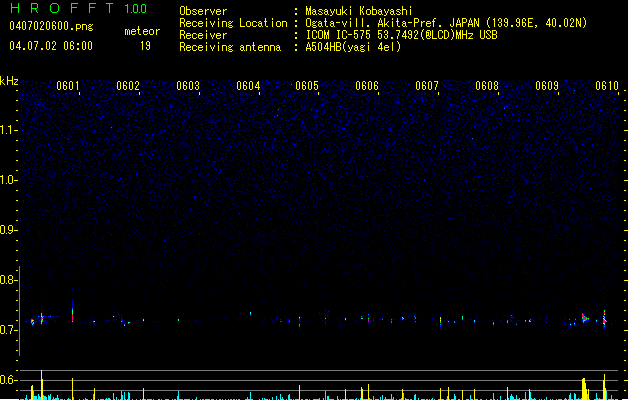Click the 0603 time marker
629x400 pixels.
tap(188, 86)
